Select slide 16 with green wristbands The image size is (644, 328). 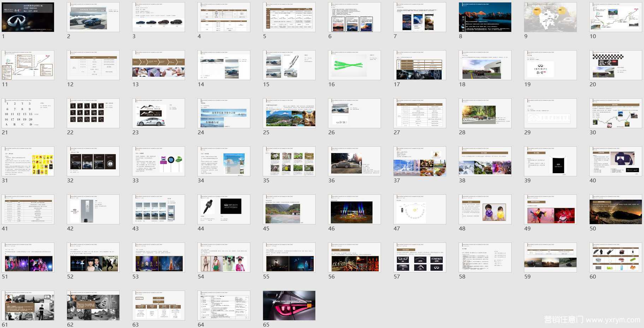click(x=354, y=65)
